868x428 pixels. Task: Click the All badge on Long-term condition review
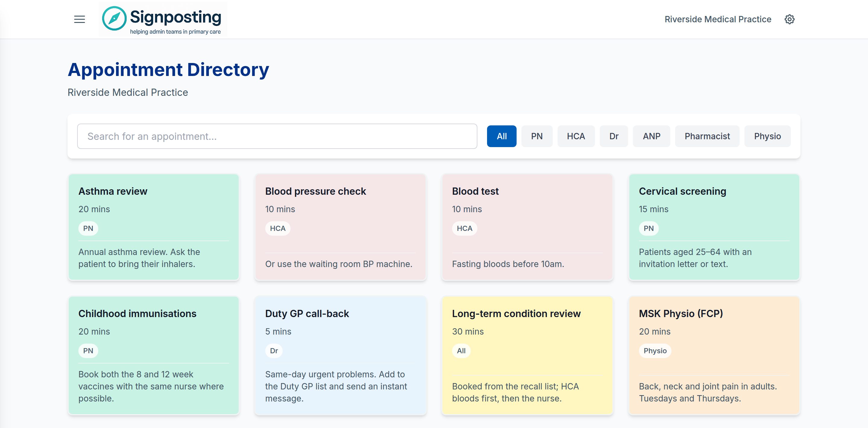click(x=461, y=351)
